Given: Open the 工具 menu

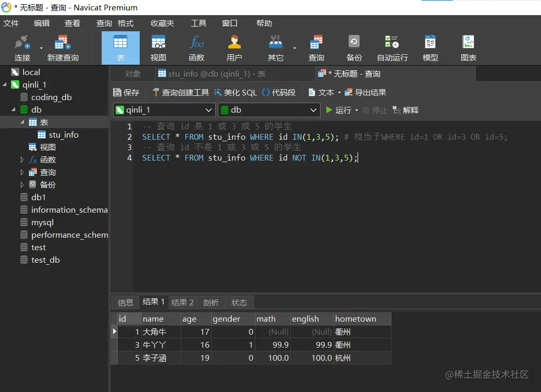Looking at the screenshot, I should 199,23.
